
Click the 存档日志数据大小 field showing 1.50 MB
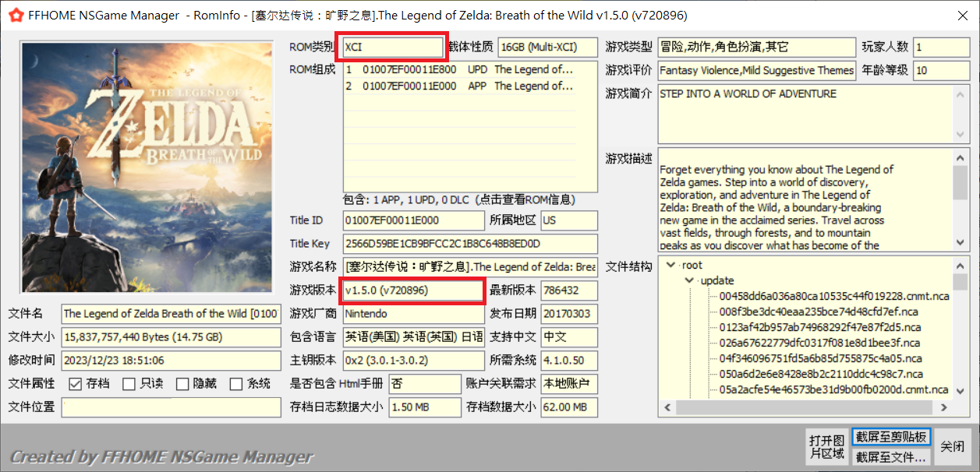coord(425,407)
